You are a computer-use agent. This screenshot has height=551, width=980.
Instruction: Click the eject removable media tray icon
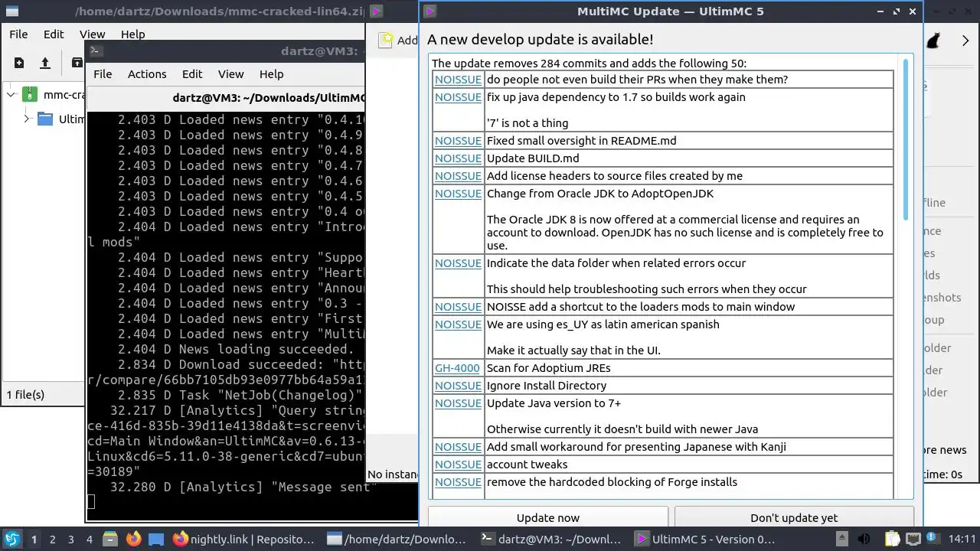click(x=842, y=539)
